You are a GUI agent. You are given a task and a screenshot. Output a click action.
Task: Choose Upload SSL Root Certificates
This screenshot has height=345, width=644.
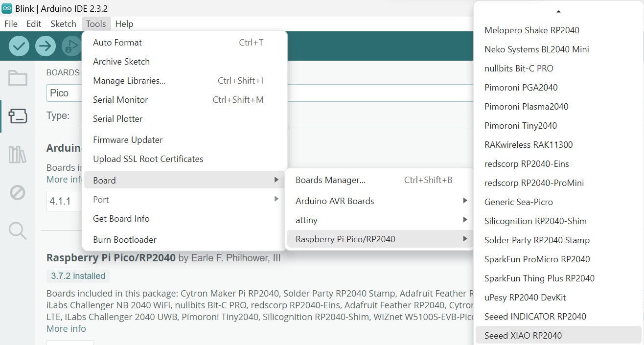coord(184,159)
